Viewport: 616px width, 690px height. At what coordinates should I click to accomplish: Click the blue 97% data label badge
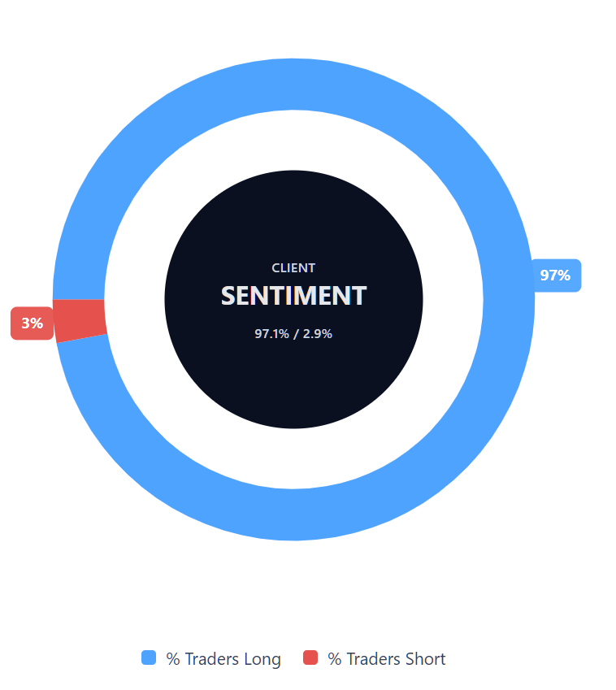point(555,276)
